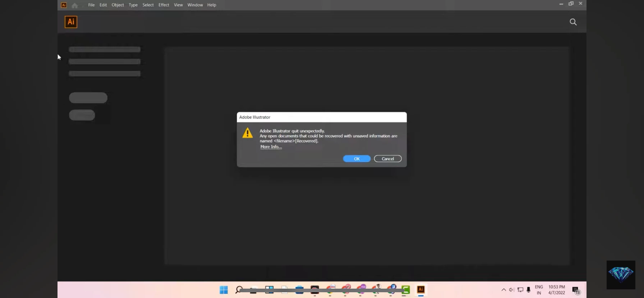Open the Windows Start menu
This screenshot has height=298, width=644.
[224, 290]
